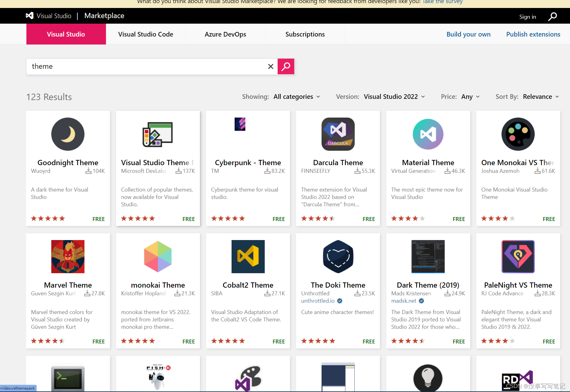Click Goodnight Theme five-star rating
The image size is (570, 392).
pos(48,218)
